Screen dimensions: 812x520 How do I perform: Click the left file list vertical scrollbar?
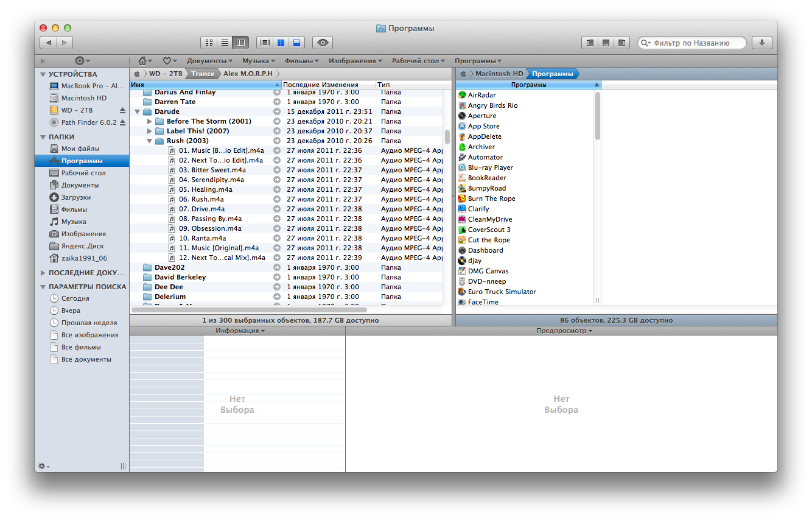(x=447, y=136)
